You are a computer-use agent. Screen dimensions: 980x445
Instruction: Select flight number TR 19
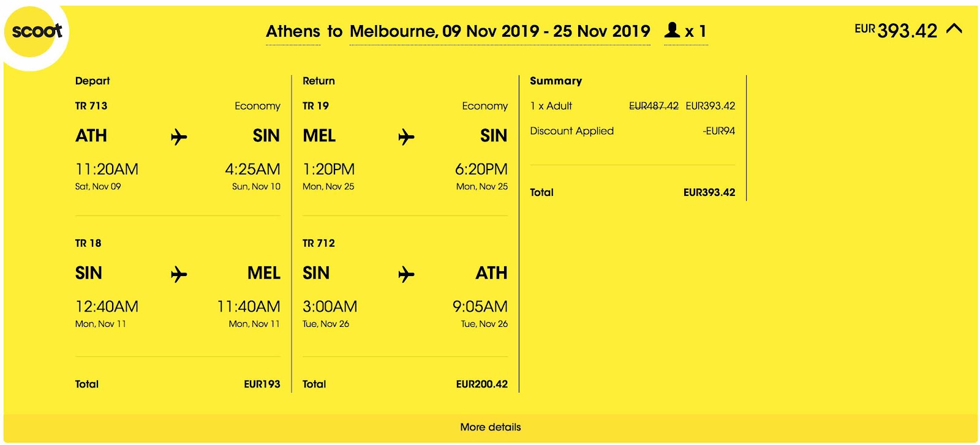pos(315,106)
